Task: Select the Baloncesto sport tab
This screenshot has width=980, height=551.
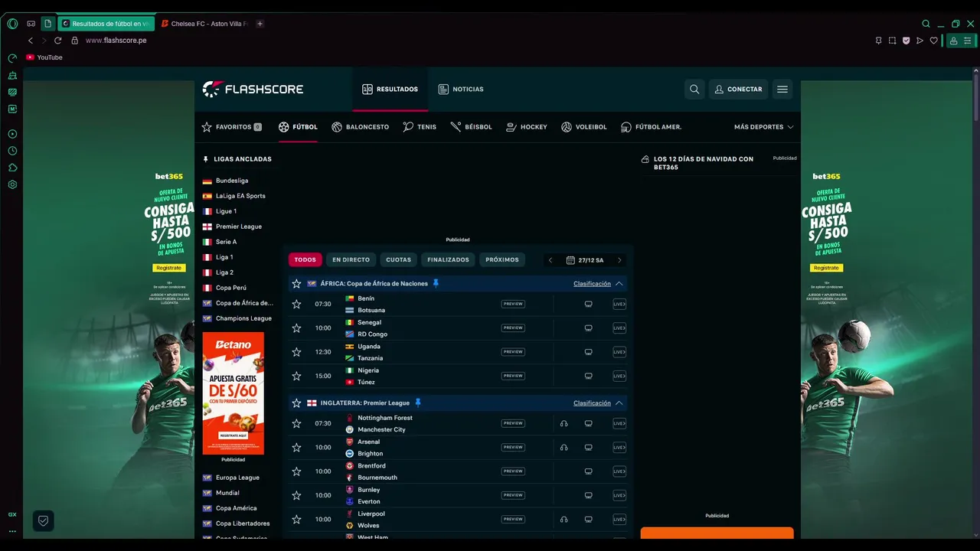Action: coord(360,127)
